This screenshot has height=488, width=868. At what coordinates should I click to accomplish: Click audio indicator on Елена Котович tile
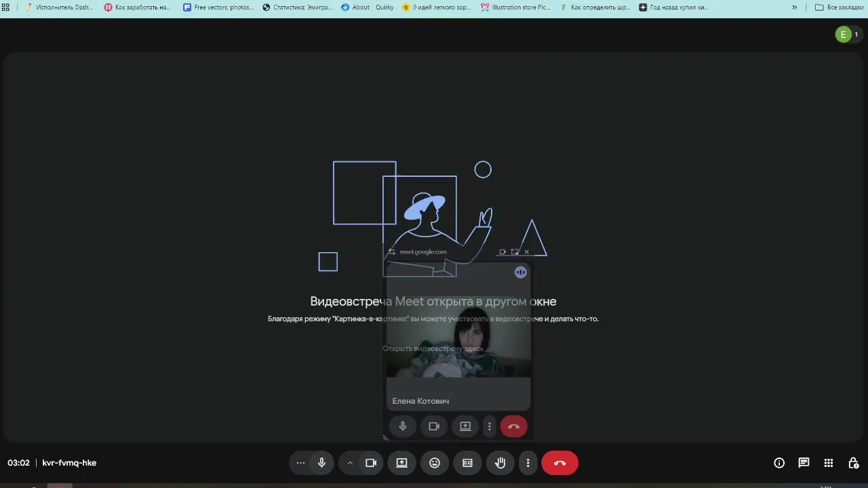tap(521, 272)
